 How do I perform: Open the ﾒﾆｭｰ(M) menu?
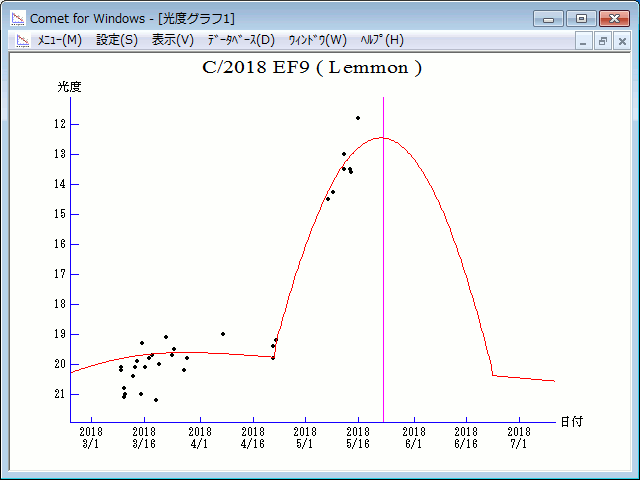tap(59, 40)
